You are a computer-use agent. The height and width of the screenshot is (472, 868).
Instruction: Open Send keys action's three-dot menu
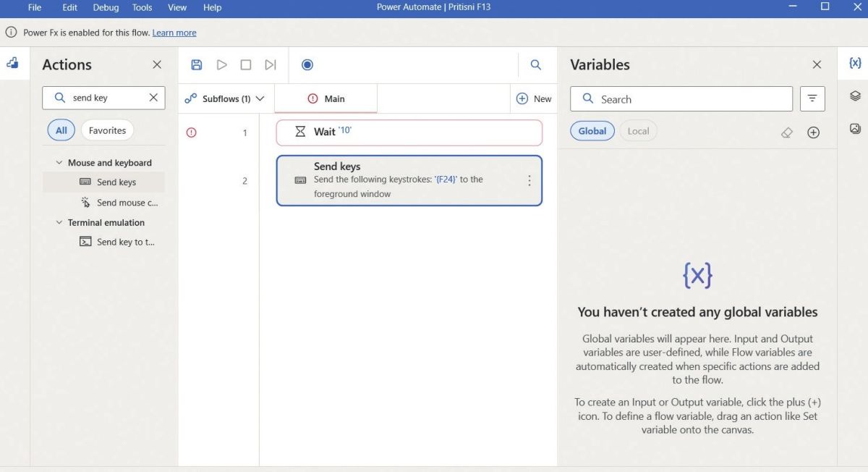[529, 180]
